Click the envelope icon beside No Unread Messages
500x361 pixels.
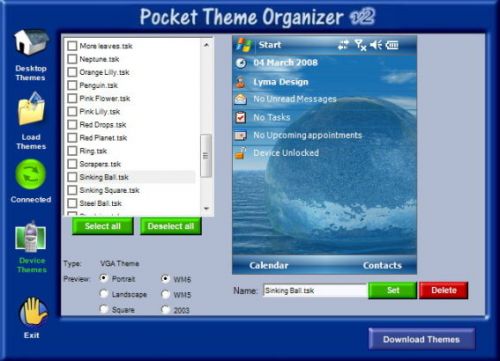click(x=241, y=99)
